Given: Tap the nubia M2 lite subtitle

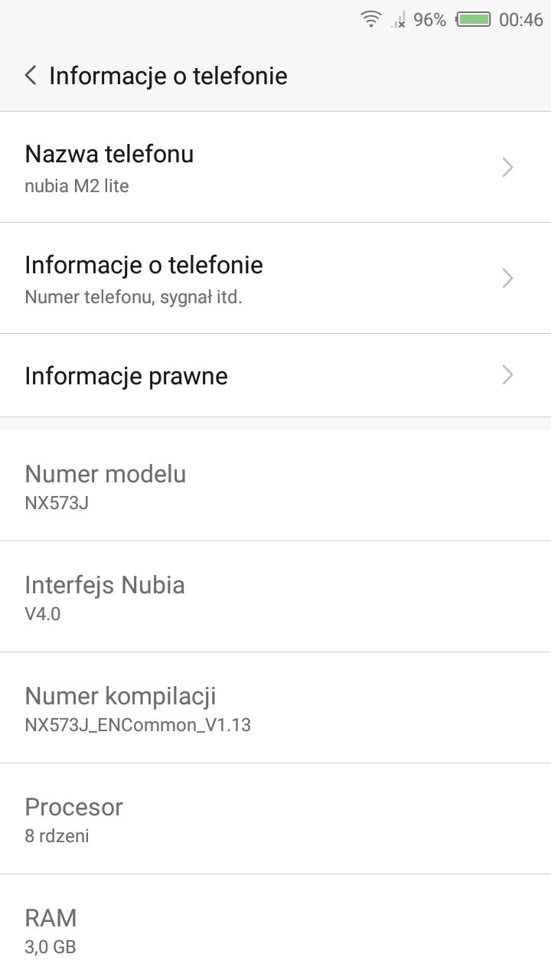Looking at the screenshot, I should coord(77,185).
